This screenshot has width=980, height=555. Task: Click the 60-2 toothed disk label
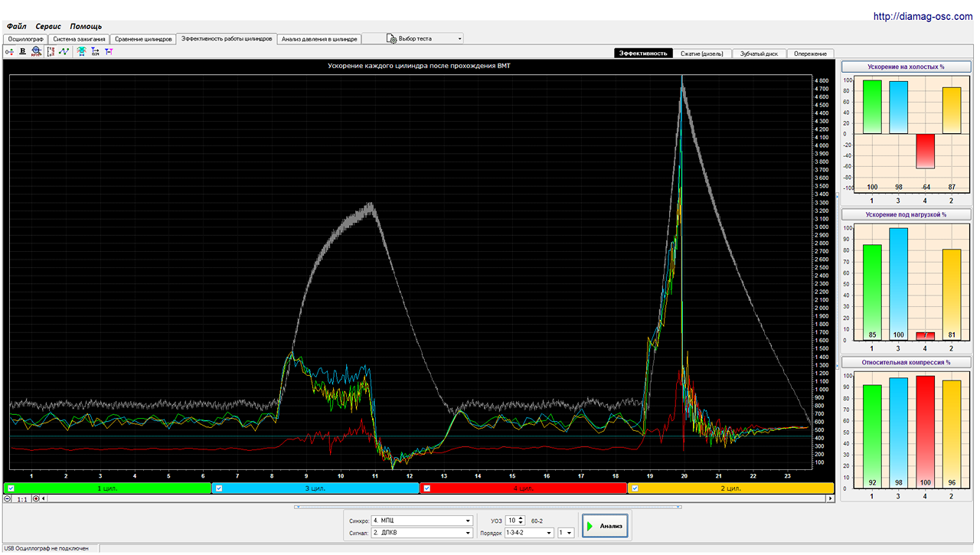(x=537, y=521)
